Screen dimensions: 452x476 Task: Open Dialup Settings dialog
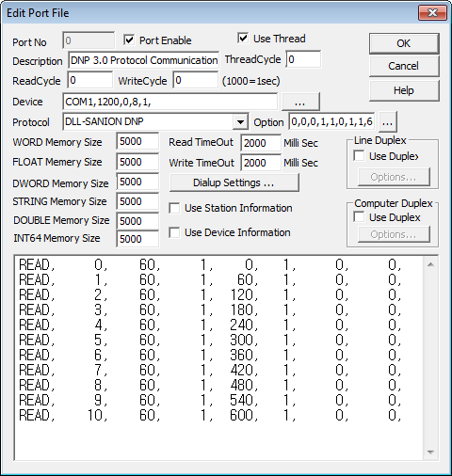pyautogui.click(x=234, y=182)
